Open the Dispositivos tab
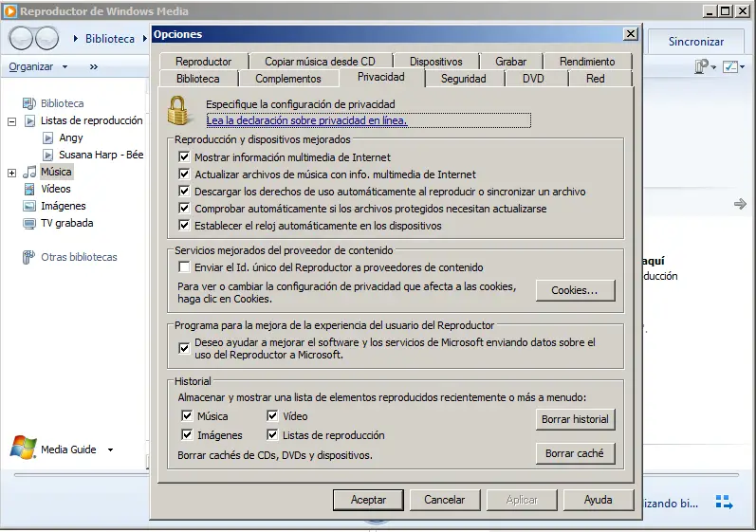This screenshot has height=532, width=756. tap(435, 62)
